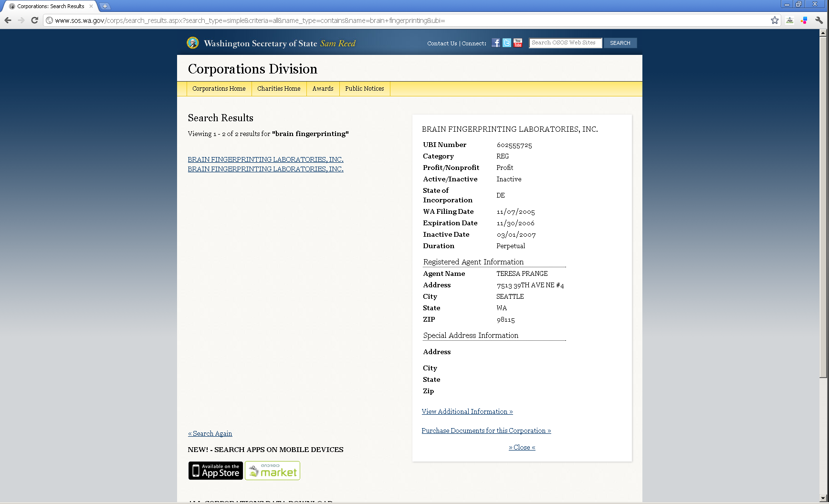Image resolution: width=829 pixels, height=504 pixels.
Task: Go back using the browser back arrow
Action: pyautogui.click(x=8, y=20)
